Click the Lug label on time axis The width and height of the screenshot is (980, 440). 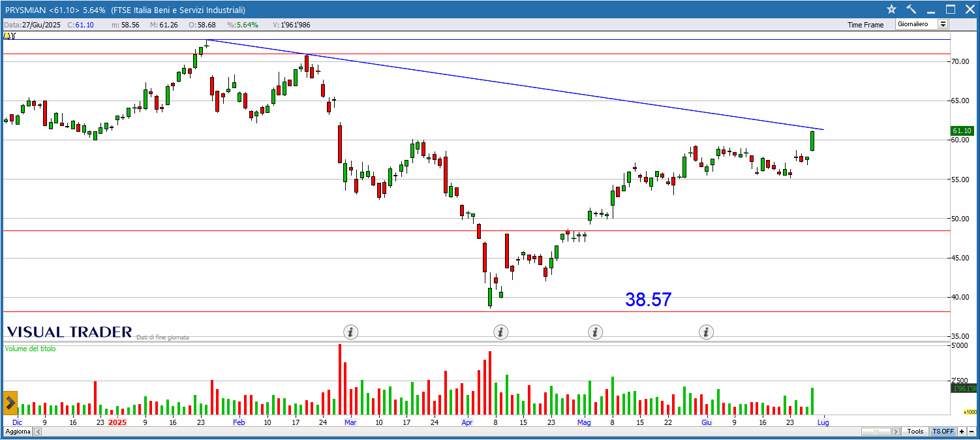click(x=823, y=422)
